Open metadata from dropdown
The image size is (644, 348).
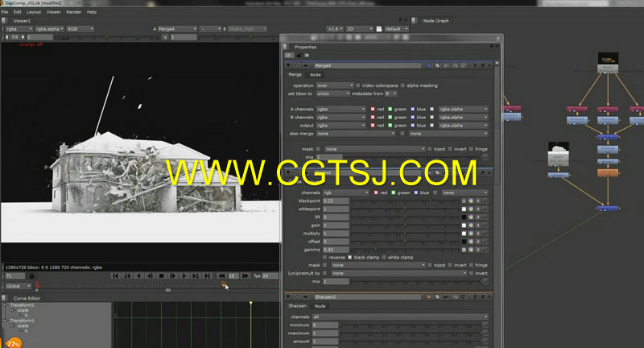pos(390,93)
